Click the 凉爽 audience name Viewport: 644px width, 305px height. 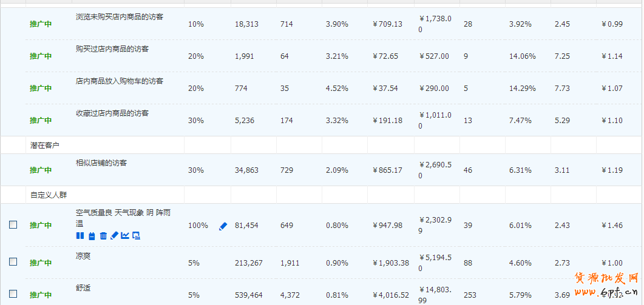83,256
